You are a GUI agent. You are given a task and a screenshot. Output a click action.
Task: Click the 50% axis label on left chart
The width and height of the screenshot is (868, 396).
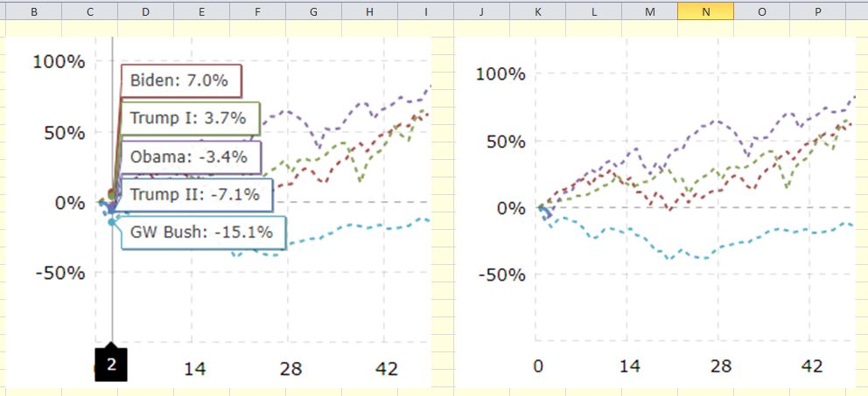(65, 133)
